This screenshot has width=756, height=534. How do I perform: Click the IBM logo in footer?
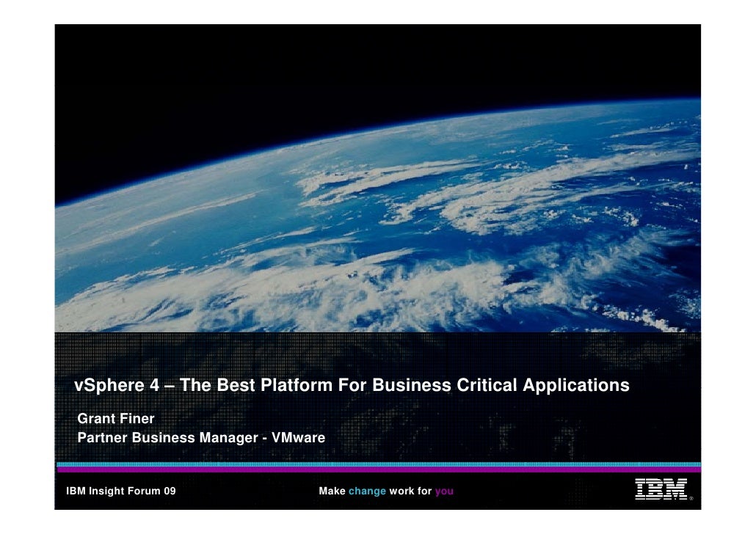coord(663,489)
